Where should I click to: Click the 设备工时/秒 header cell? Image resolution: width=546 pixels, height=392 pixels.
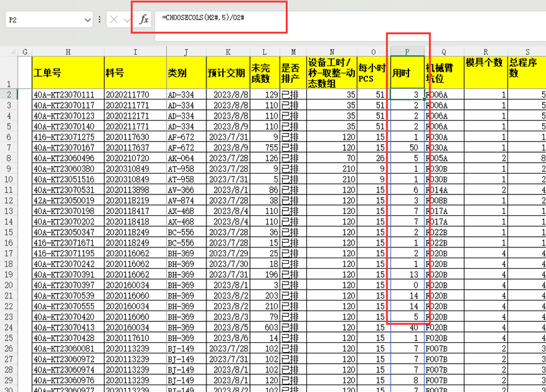(331, 73)
